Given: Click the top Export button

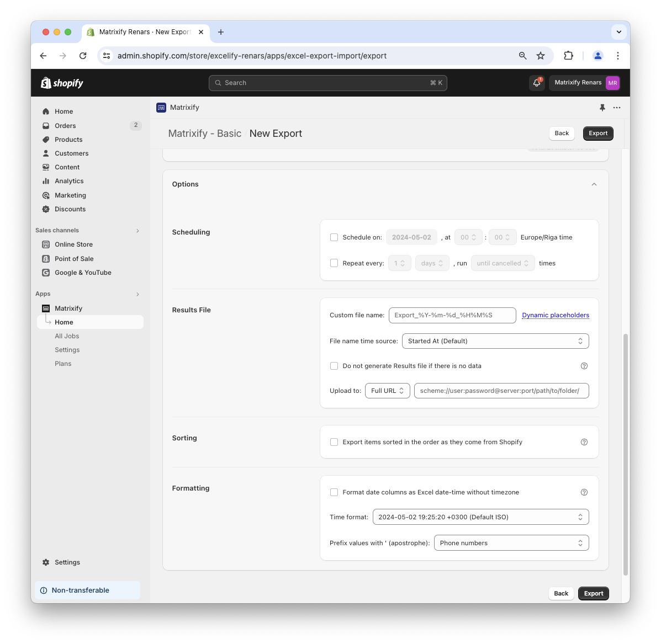Looking at the screenshot, I should click(597, 133).
